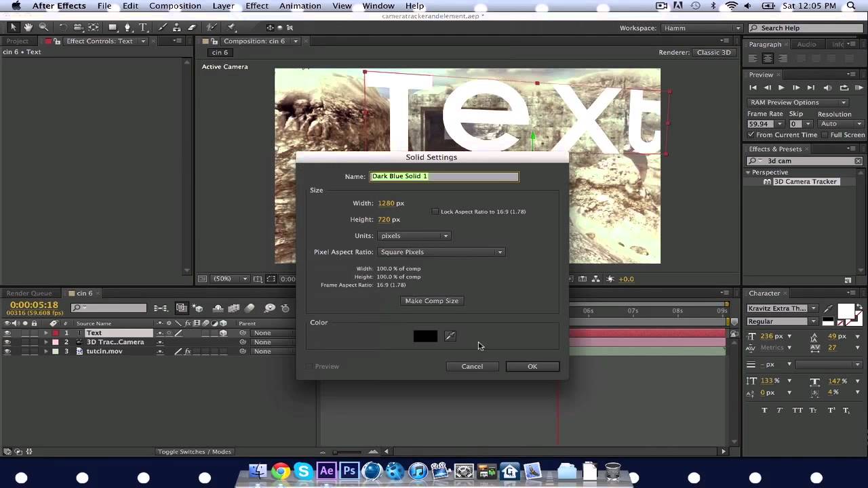The width and height of the screenshot is (868, 488).
Task: Open Skype from the Dock
Action: pos(303,470)
